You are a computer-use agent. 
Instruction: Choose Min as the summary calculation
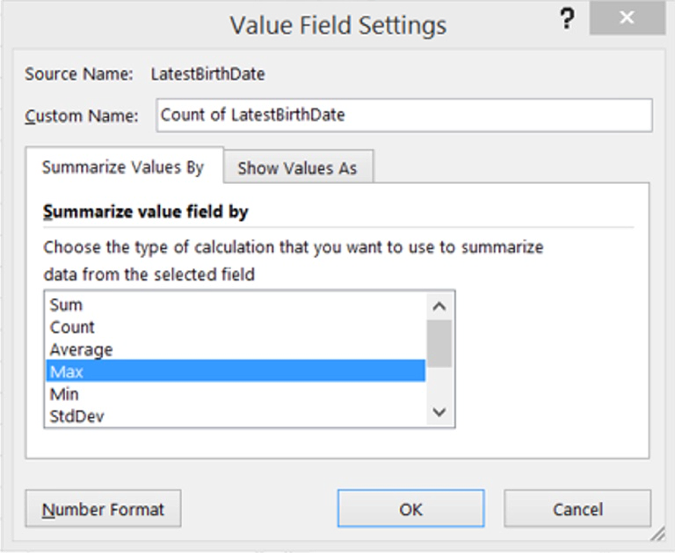(64, 393)
